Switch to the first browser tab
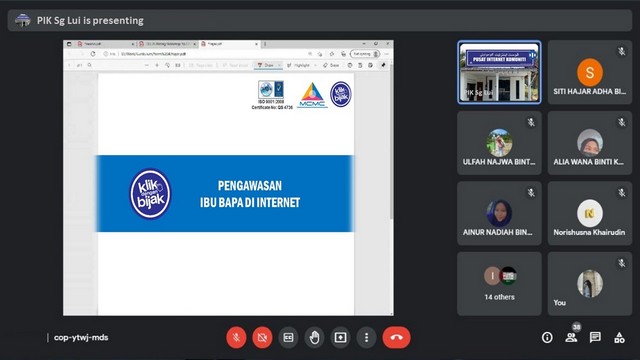The image size is (640, 360). coord(105,44)
